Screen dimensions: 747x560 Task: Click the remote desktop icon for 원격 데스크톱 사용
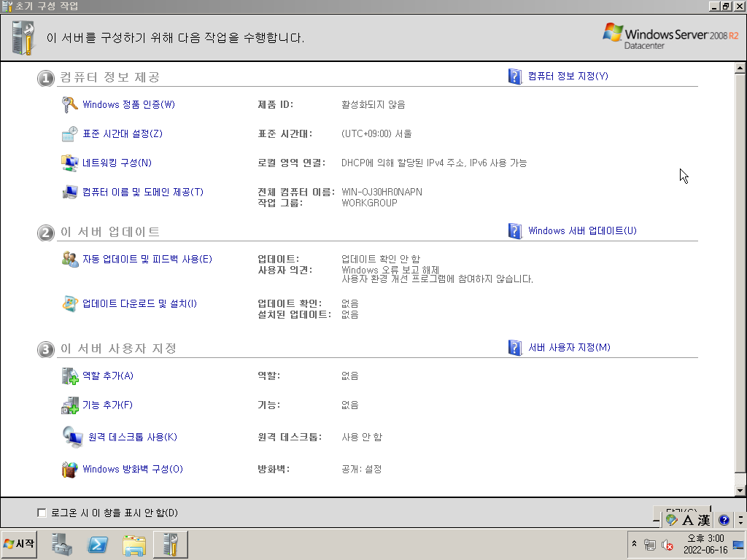point(72,437)
